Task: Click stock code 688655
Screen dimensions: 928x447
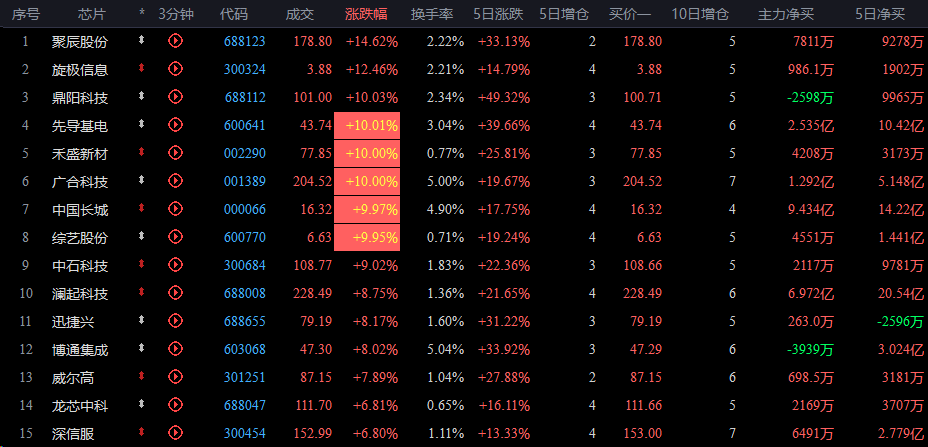Action: coord(245,321)
